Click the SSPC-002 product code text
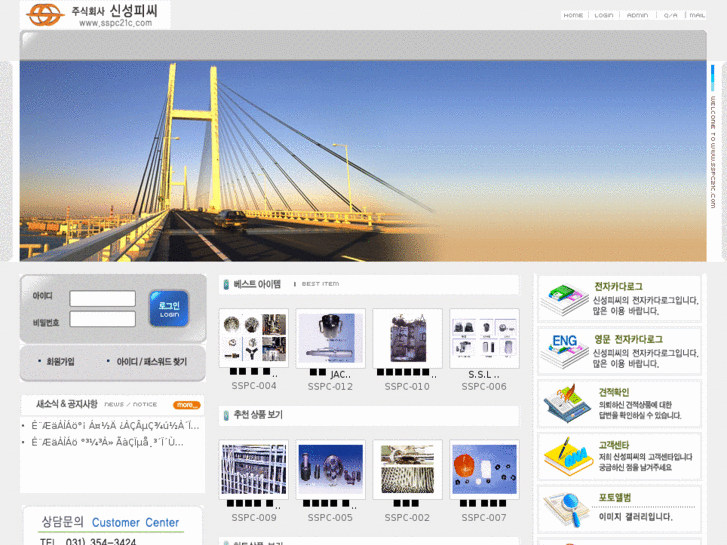This screenshot has width=727, height=545. click(x=407, y=518)
